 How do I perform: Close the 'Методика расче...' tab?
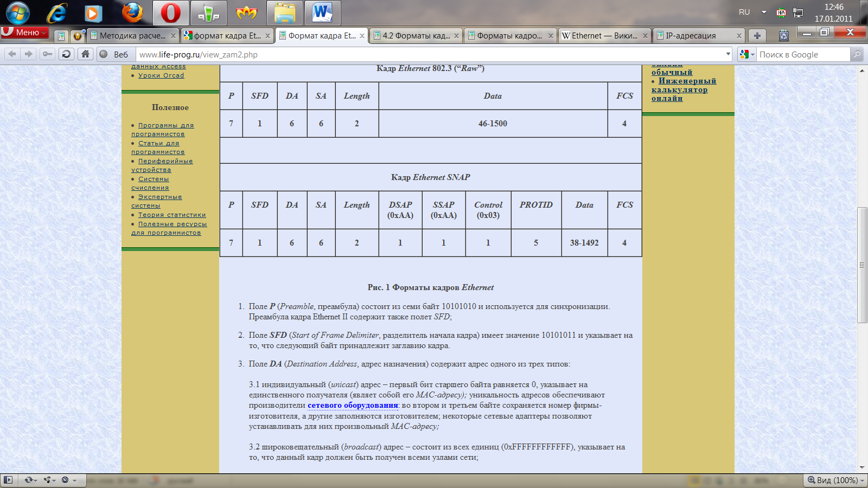(173, 36)
